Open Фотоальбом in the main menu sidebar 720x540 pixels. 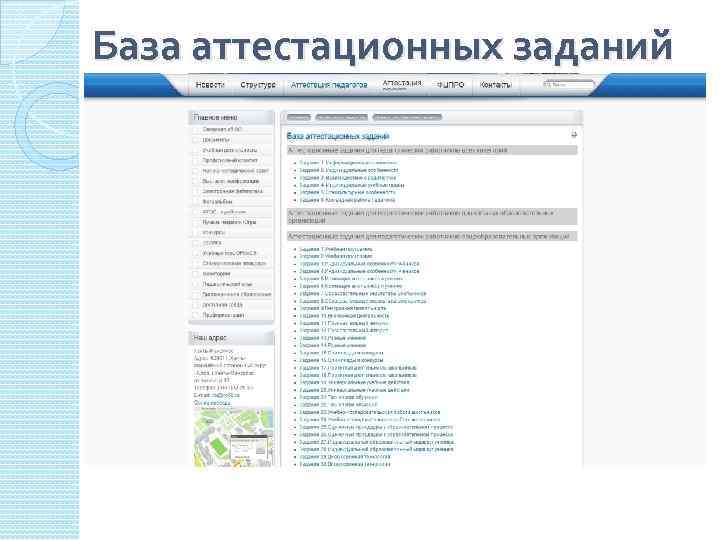click(217, 202)
